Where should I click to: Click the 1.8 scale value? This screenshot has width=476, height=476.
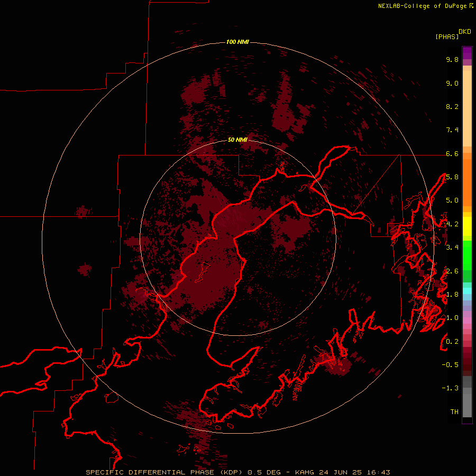click(x=452, y=295)
